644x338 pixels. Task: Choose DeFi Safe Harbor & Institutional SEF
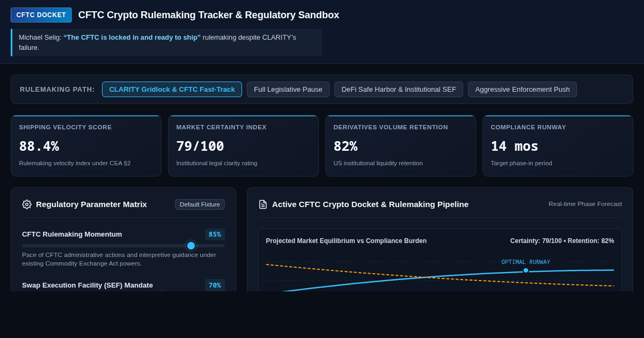click(399, 89)
